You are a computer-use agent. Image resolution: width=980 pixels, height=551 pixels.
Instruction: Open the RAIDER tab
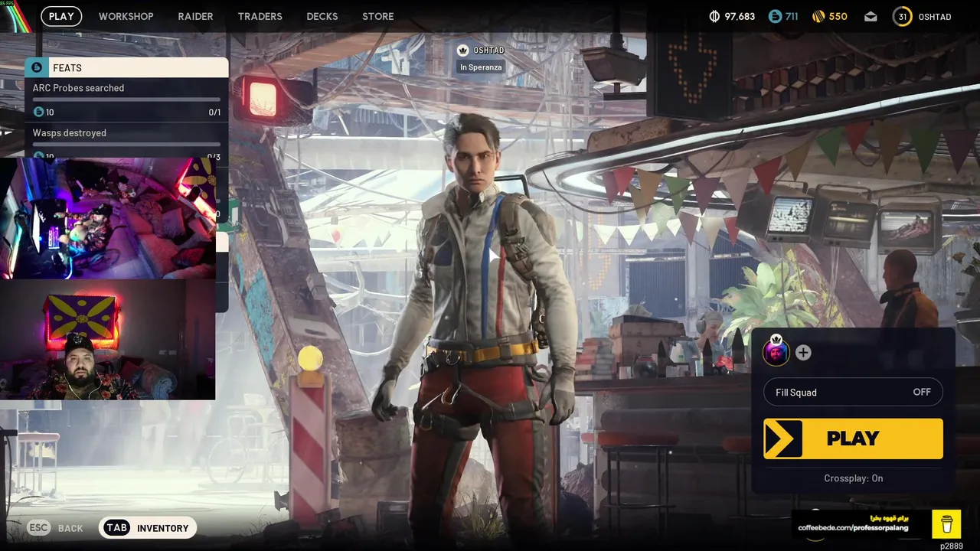195,16
